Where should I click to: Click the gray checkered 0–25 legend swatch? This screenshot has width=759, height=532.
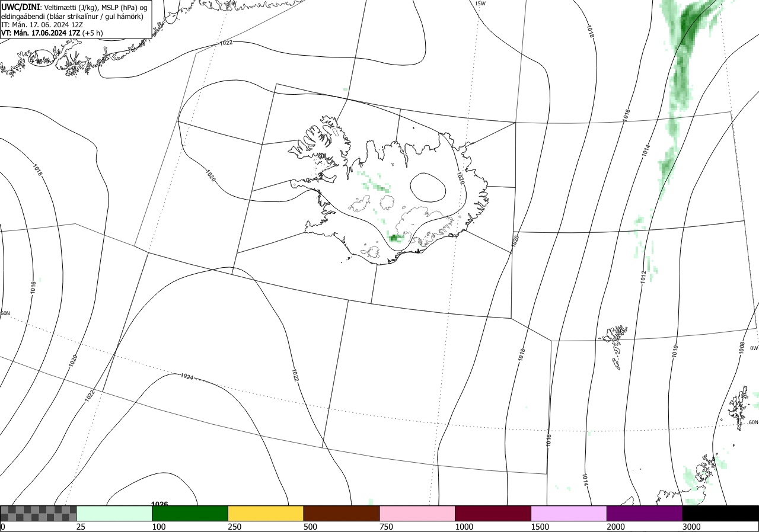(39, 513)
